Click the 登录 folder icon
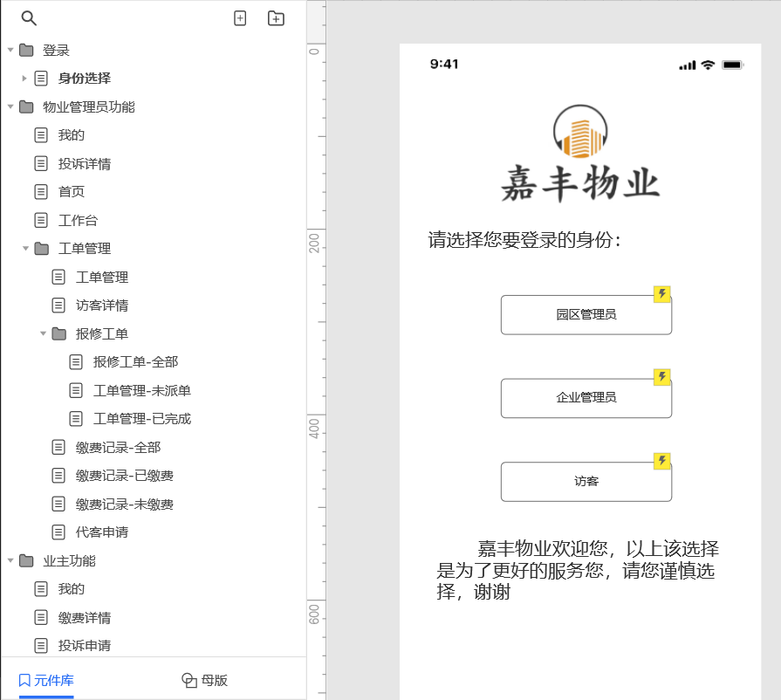This screenshot has width=781, height=700. coord(26,50)
